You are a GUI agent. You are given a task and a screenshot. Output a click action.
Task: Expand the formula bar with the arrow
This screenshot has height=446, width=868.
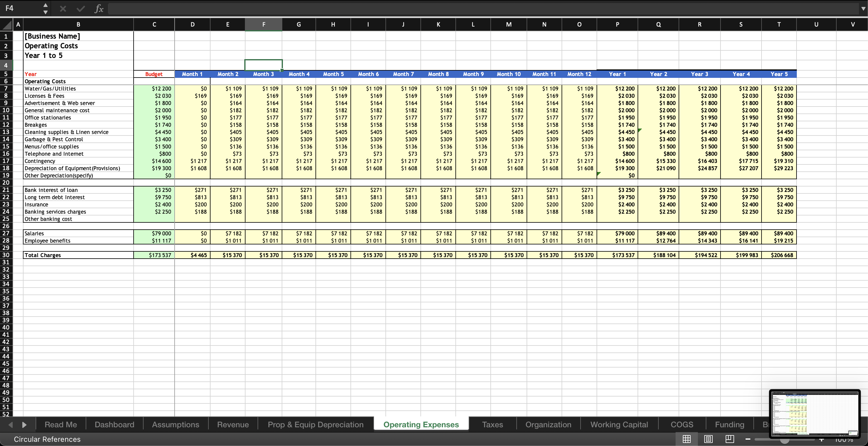click(863, 9)
